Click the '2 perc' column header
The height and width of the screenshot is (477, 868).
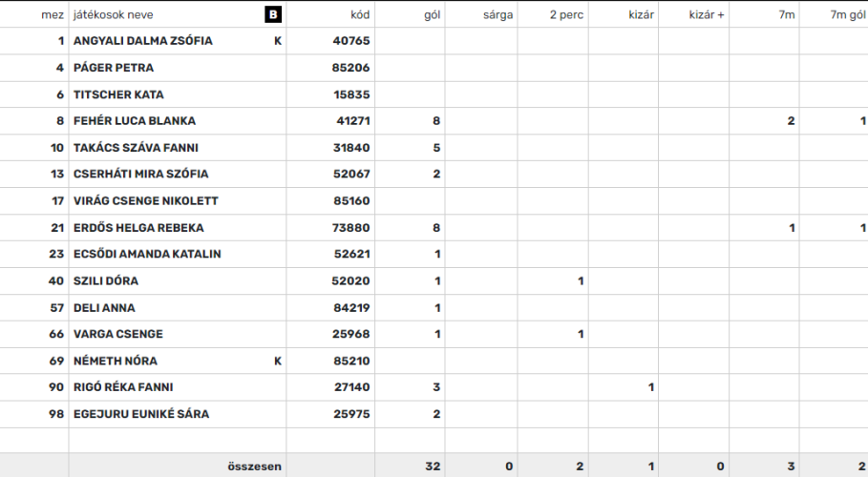coord(566,15)
